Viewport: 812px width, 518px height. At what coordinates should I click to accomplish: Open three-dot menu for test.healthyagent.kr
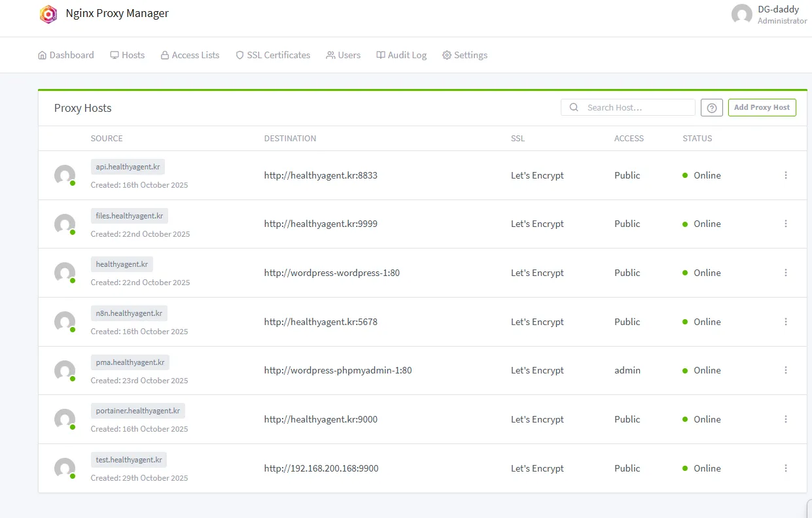pyautogui.click(x=786, y=468)
